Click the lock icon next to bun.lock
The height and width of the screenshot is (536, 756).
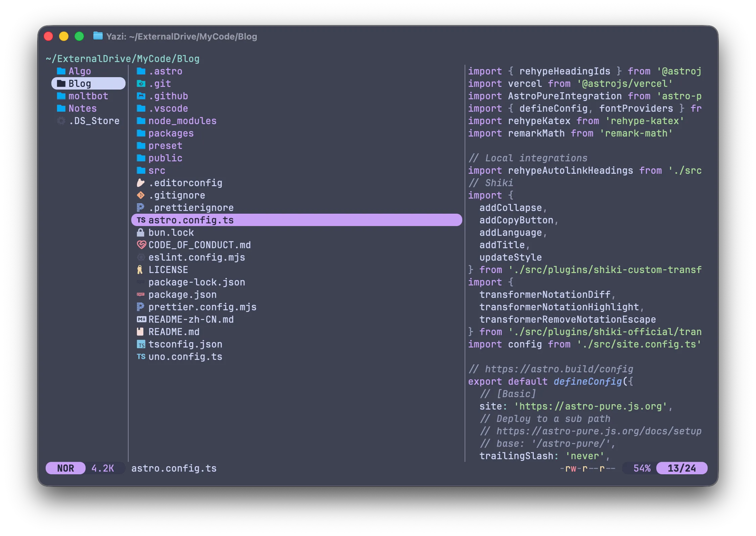(141, 232)
